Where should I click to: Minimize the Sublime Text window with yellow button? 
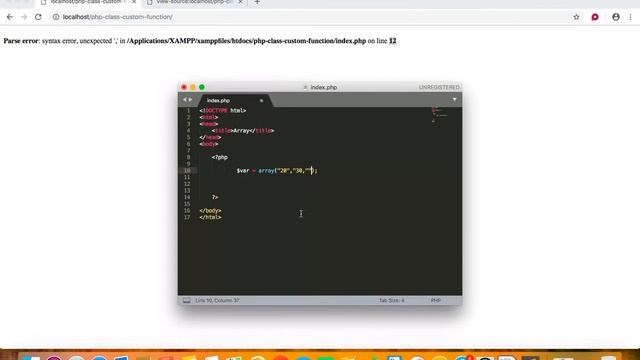pyautogui.click(x=193, y=87)
